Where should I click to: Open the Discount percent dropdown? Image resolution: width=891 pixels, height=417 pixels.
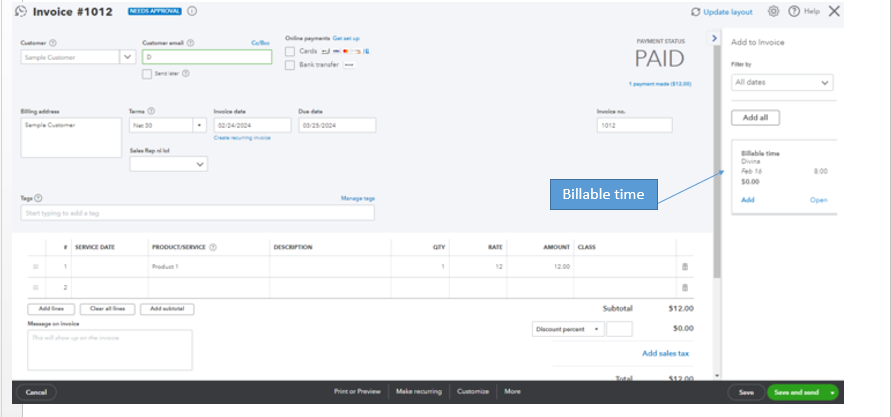(567, 328)
